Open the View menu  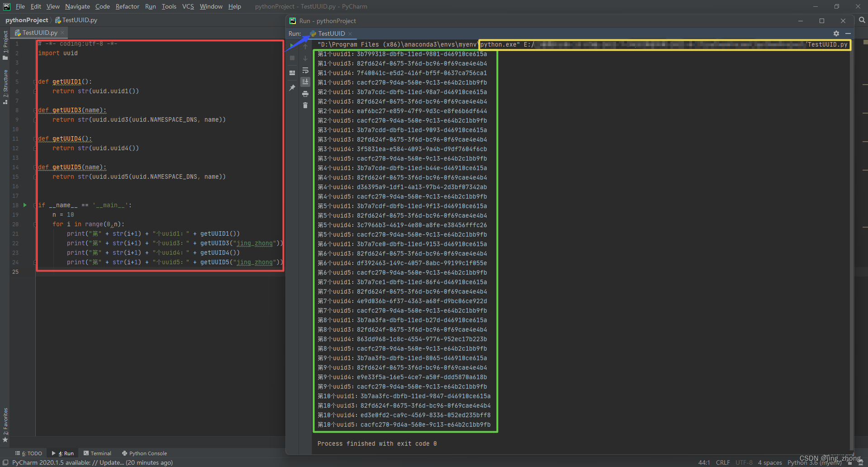point(53,6)
